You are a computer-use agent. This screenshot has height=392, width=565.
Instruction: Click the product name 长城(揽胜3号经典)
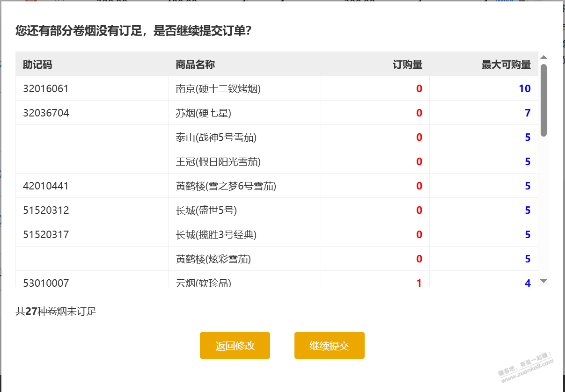point(216,234)
